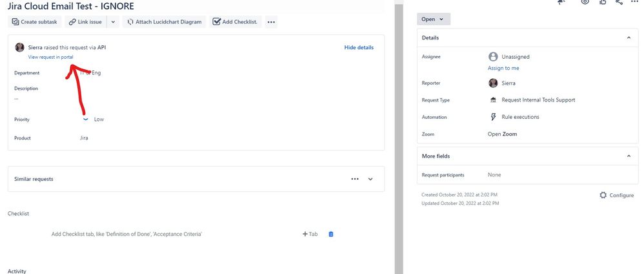The height and width of the screenshot is (274, 644).
Task: Click the Link issue button
Action: pyautogui.click(x=85, y=22)
